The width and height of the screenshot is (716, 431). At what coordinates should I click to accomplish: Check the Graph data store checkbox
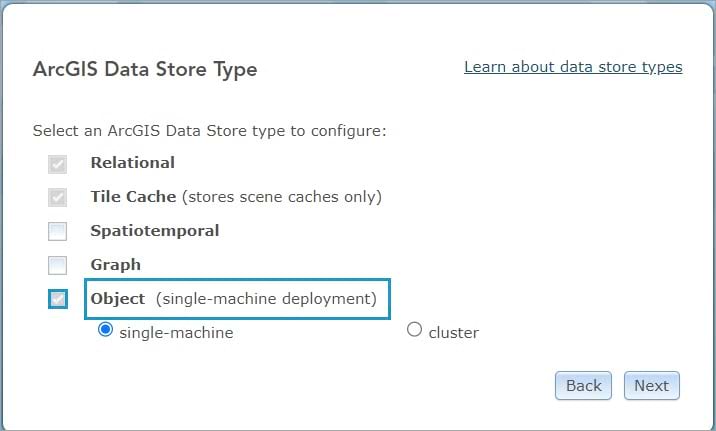pyautogui.click(x=58, y=265)
